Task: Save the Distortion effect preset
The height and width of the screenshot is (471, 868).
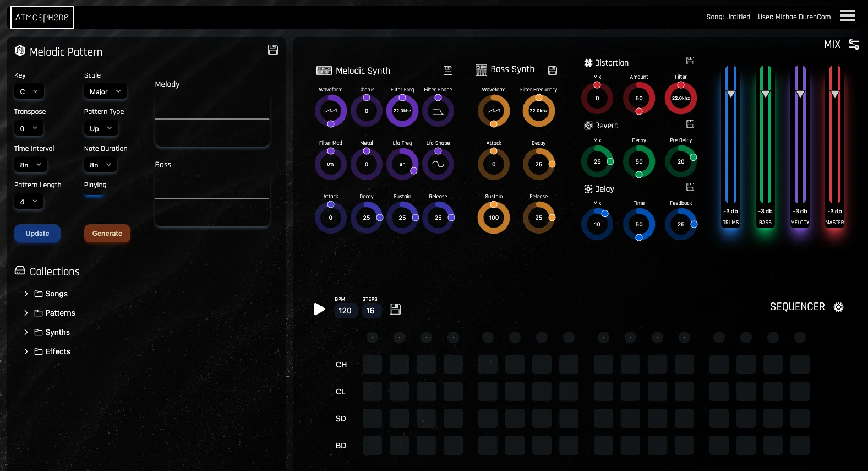Action: (x=690, y=61)
